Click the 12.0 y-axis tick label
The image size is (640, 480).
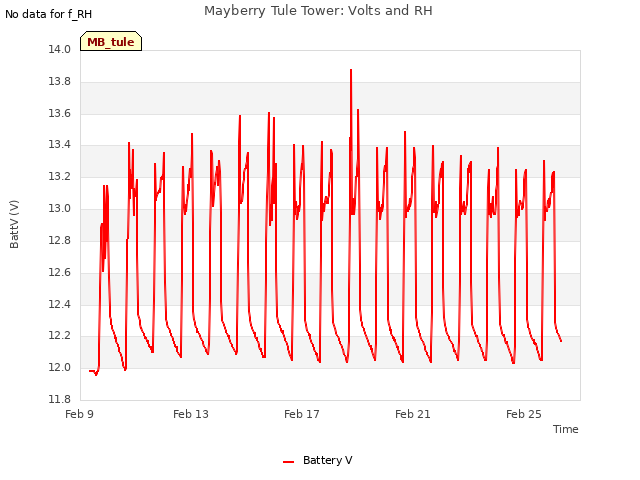click(x=60, y=367)
